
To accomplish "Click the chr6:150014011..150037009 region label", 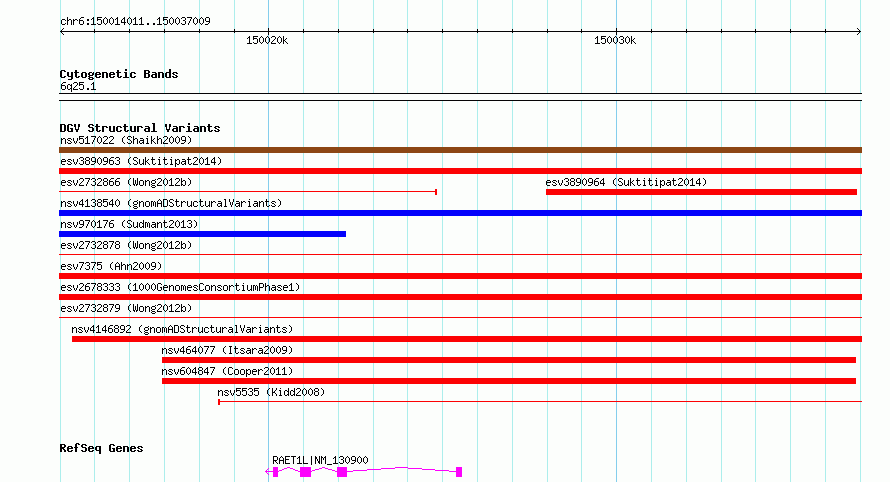I will (x=135, y=21).
